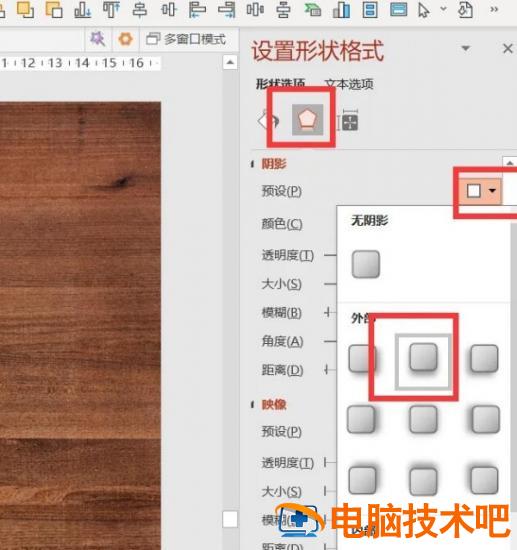
Task: Click the Bring Forward icon in top toolbar
Action: click(x=25, y=9)
